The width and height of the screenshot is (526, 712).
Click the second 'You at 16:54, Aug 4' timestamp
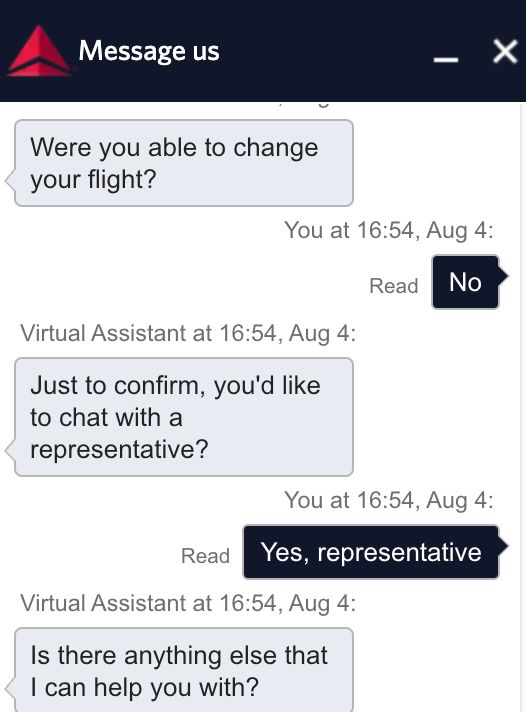pos(389,500)
